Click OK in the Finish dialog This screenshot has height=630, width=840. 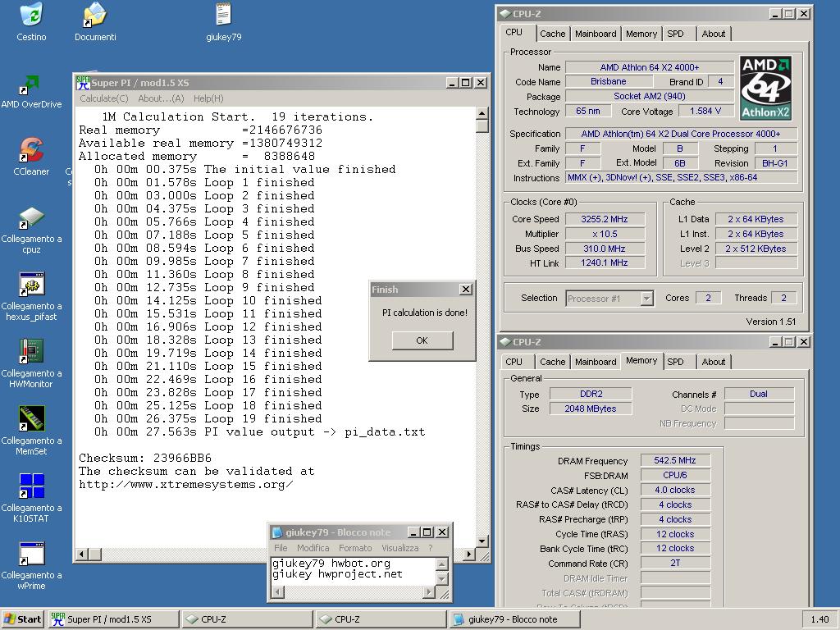pos(422,340)
